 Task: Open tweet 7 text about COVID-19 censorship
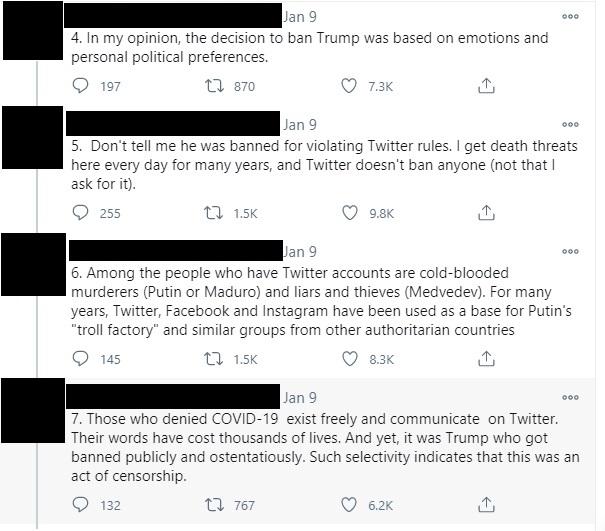(325, 447)
